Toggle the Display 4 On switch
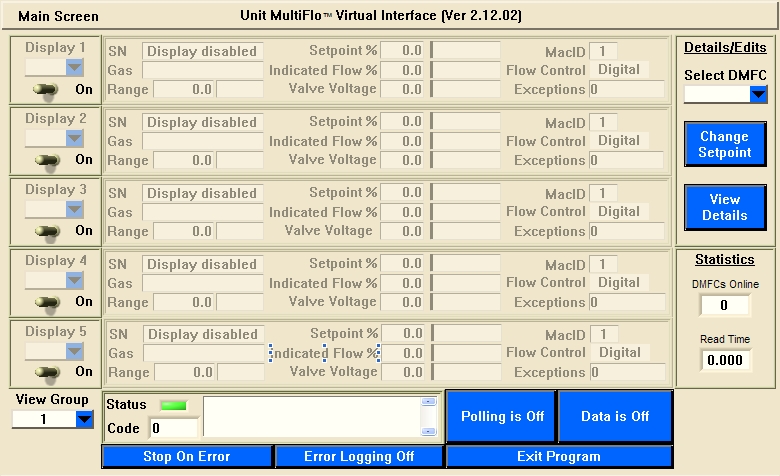780x476 pixels. coord(47,302)
